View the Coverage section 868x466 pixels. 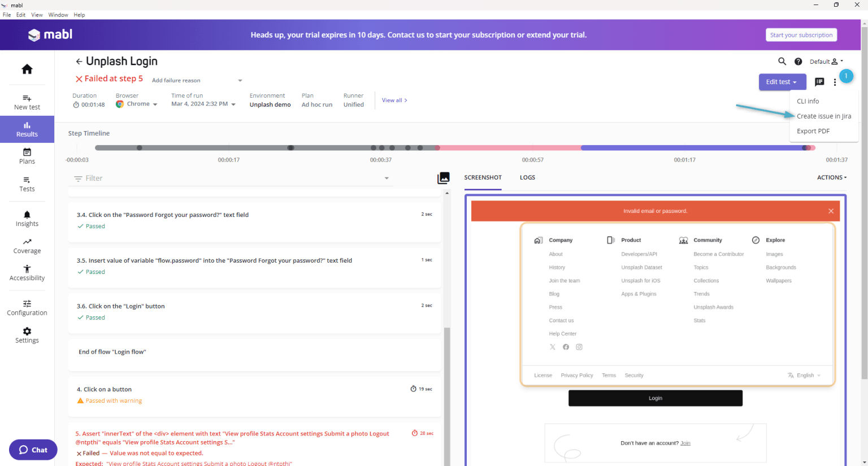(27, 246)
